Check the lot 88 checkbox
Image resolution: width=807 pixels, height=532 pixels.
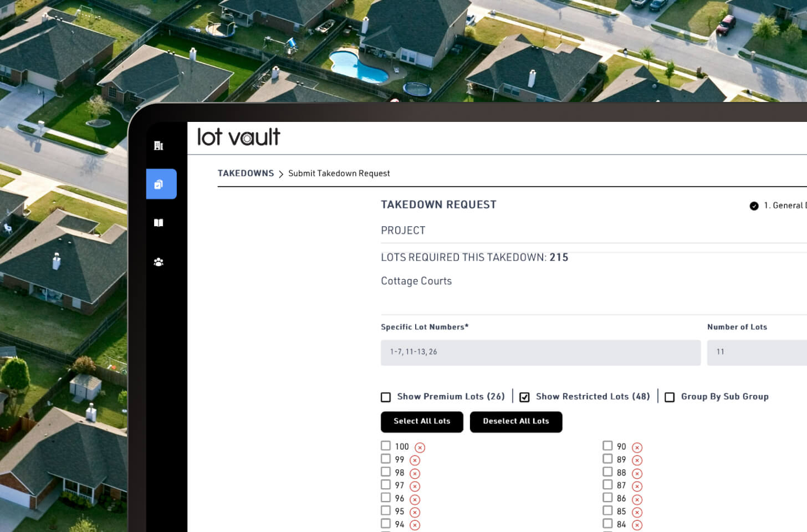[x=607, y=472]
